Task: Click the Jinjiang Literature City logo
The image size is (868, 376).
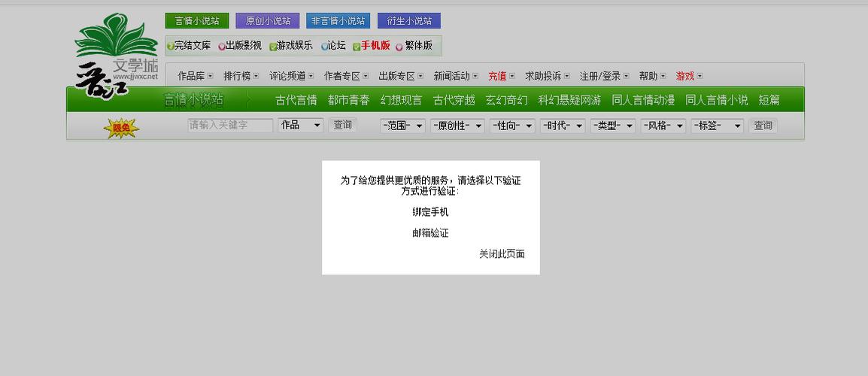Action: [x=117, y=56]
